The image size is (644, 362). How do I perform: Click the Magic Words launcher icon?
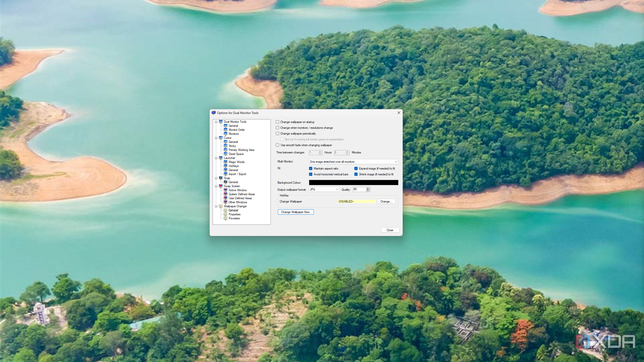click(x=225, y=162)
